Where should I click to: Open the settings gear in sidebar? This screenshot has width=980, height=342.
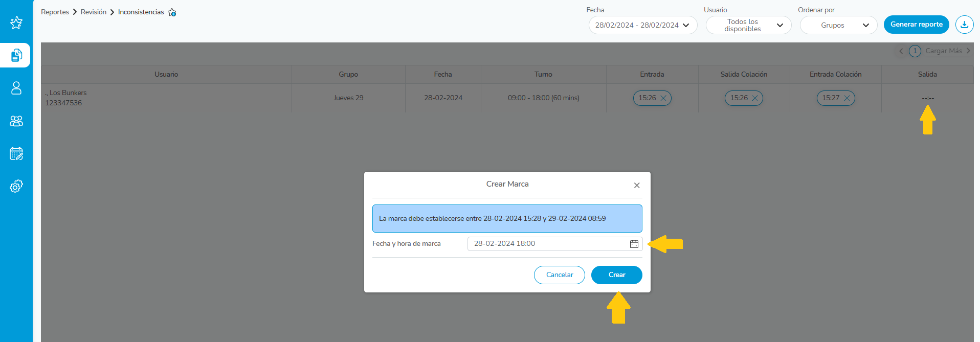pos(16,187)
